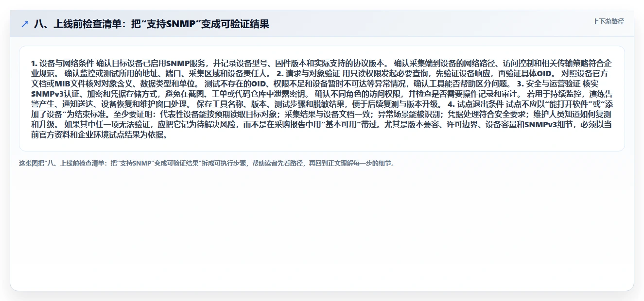The image size is (644, 301).
Task: Click the checklist paragraph starting 1. 设备与网络条件
Action: (322, 99)
